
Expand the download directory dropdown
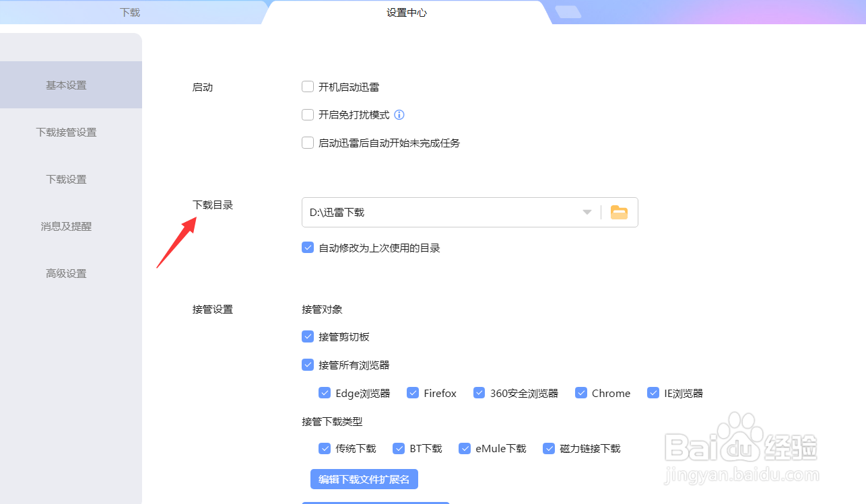click(587, 212)
